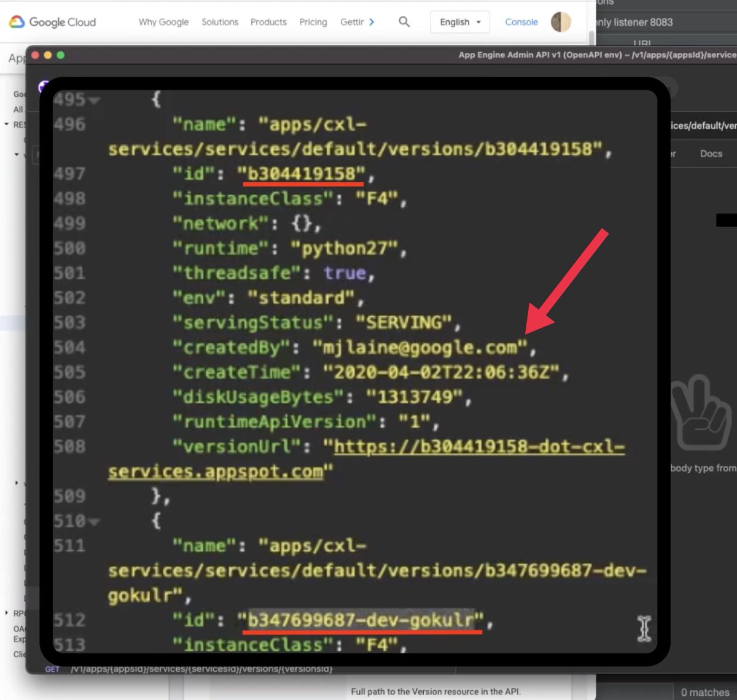Click the diskUsageBytes value "1313749"
Viewport: 737px width, 700px height.
point(415,397)
